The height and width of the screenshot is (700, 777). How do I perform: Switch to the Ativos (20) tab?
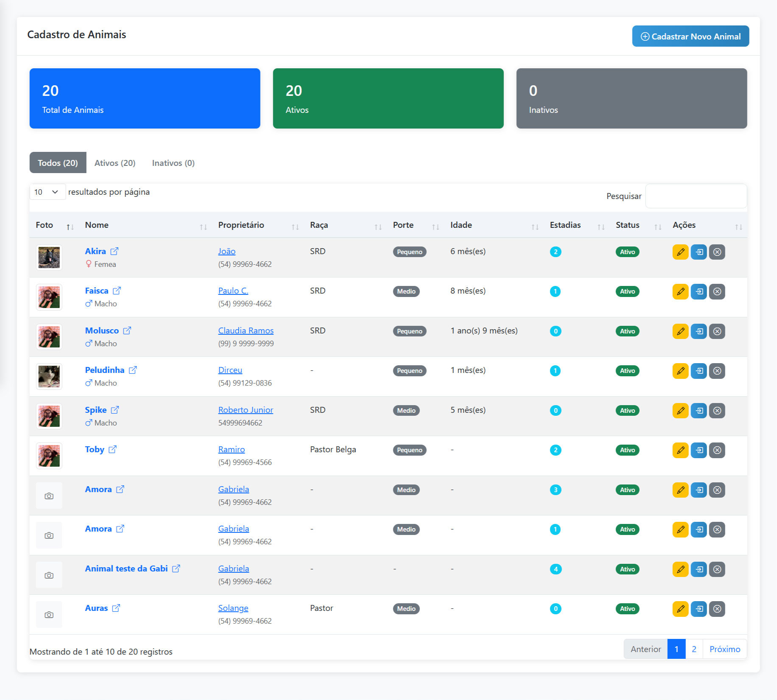click(115, 163)
